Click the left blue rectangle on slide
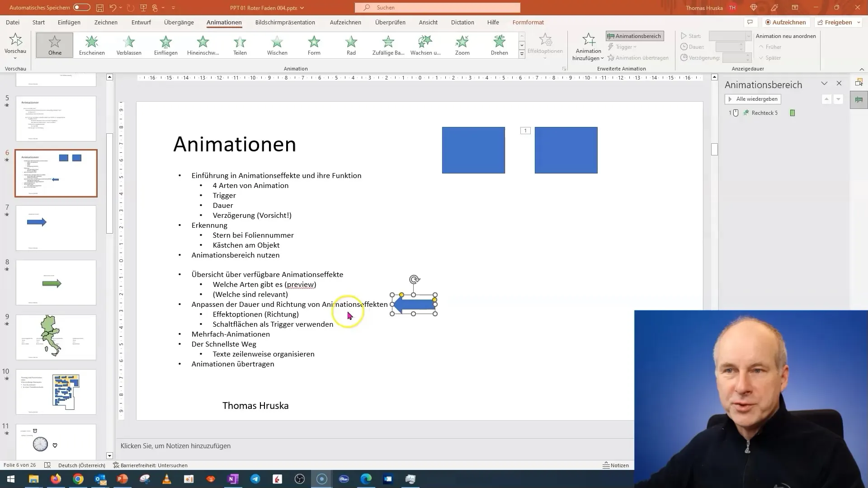This screenshot has width=868, height=488. pos(473,150)
